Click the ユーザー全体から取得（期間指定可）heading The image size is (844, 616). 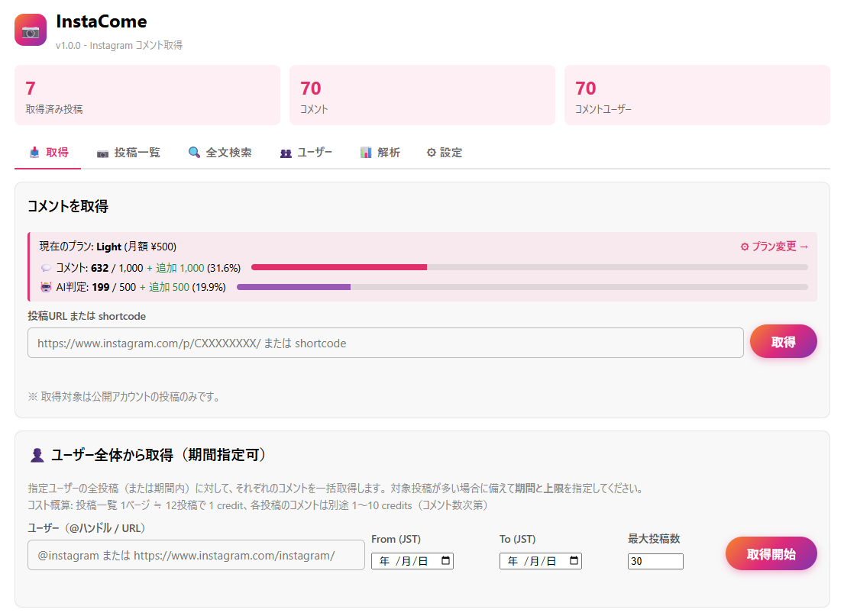point(160,455)
